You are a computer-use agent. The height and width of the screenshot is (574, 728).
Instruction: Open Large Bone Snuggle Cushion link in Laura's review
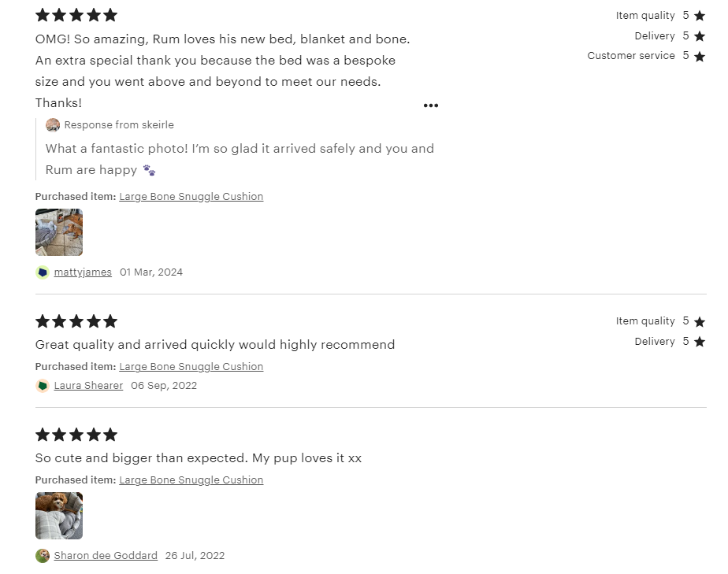(x=191, y=367)
